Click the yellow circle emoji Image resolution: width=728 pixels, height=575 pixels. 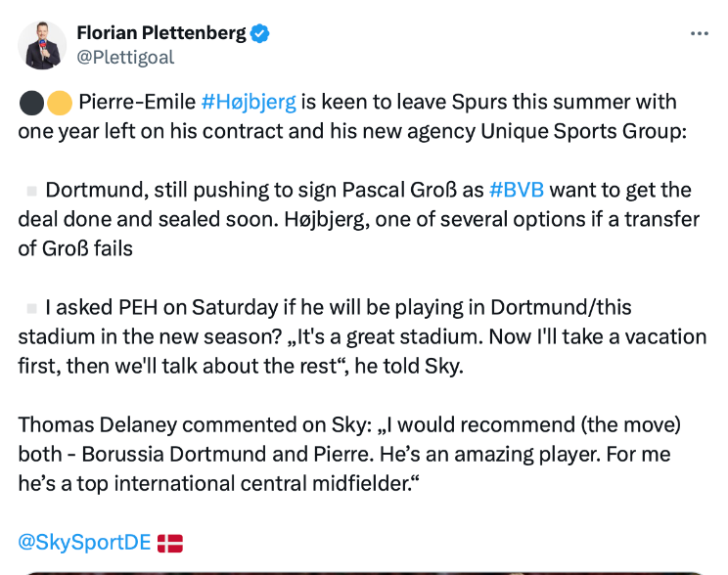click(x=58, y=103)
